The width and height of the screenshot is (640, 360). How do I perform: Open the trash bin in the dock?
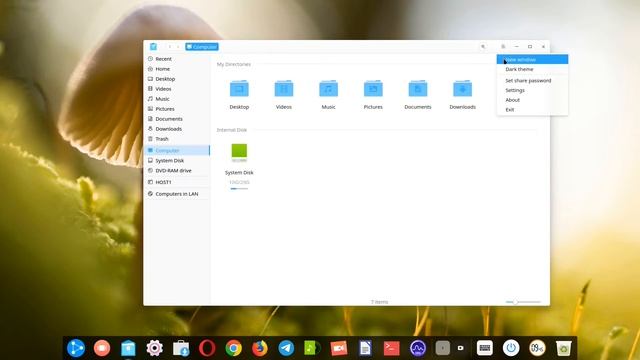click(564, 348)
